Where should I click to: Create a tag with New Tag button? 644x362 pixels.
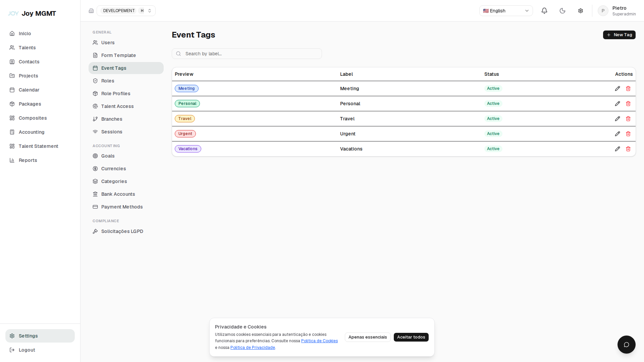pyautogui.click(x=619, y=35)
